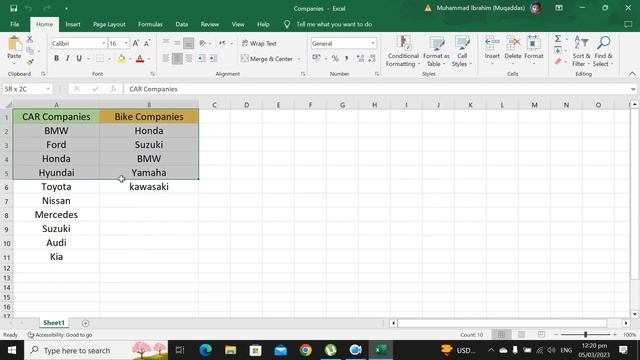Viewport: 640px width, 360px height.
Task: Expand the Merge & Center dropdown arrow
Action: (299, 59)
